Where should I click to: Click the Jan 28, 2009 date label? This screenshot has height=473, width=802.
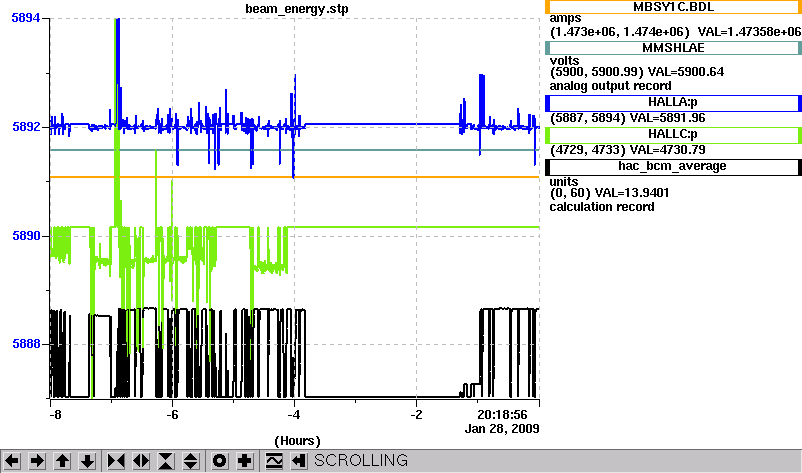point(502,429)
